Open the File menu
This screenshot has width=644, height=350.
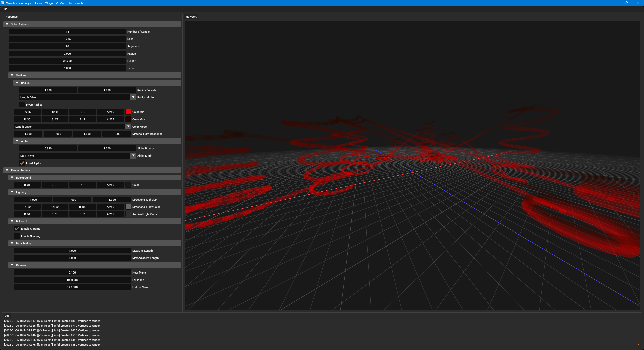(x=5, y=9)
